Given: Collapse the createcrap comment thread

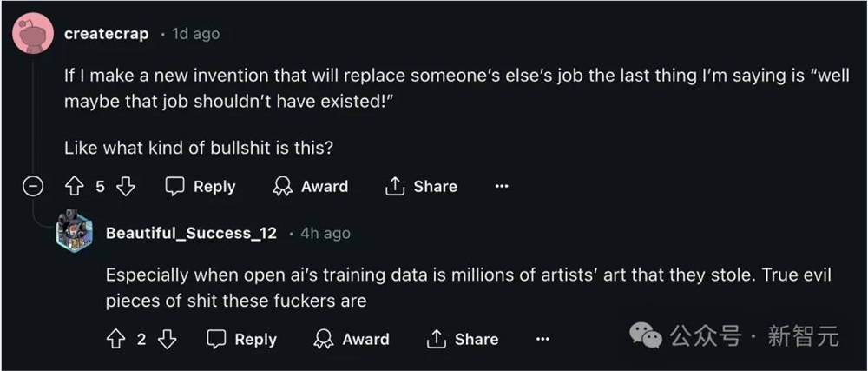Looking at the screenshot, I should coord(33,187).
